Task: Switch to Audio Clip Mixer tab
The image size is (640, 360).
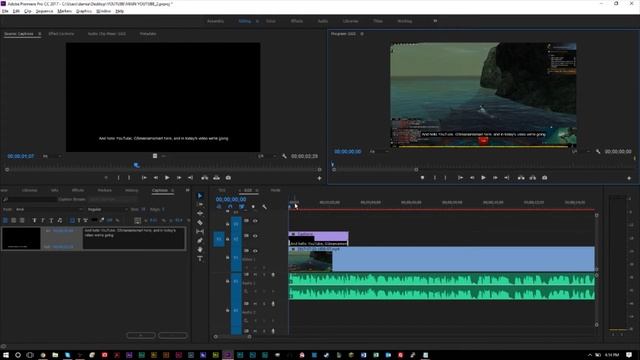Action: tap(107, 34)
